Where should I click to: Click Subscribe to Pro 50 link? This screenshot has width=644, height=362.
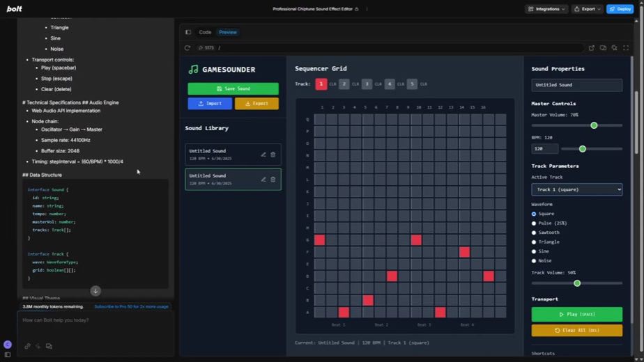tap(132, 306)
